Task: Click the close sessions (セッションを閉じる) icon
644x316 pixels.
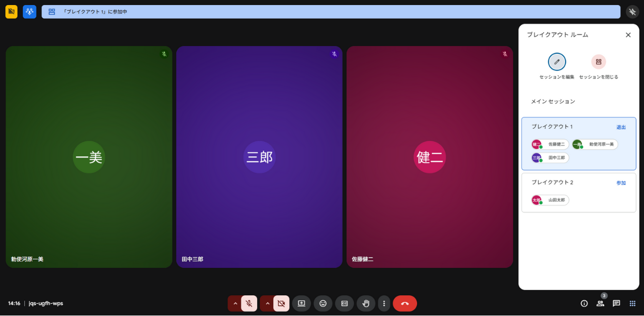Action: [598, 62]
